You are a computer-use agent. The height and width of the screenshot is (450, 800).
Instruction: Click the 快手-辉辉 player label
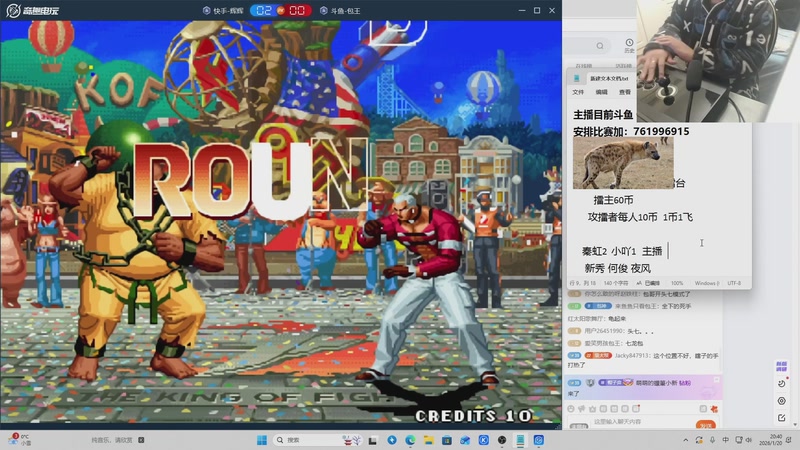click(x=223, y=10)
